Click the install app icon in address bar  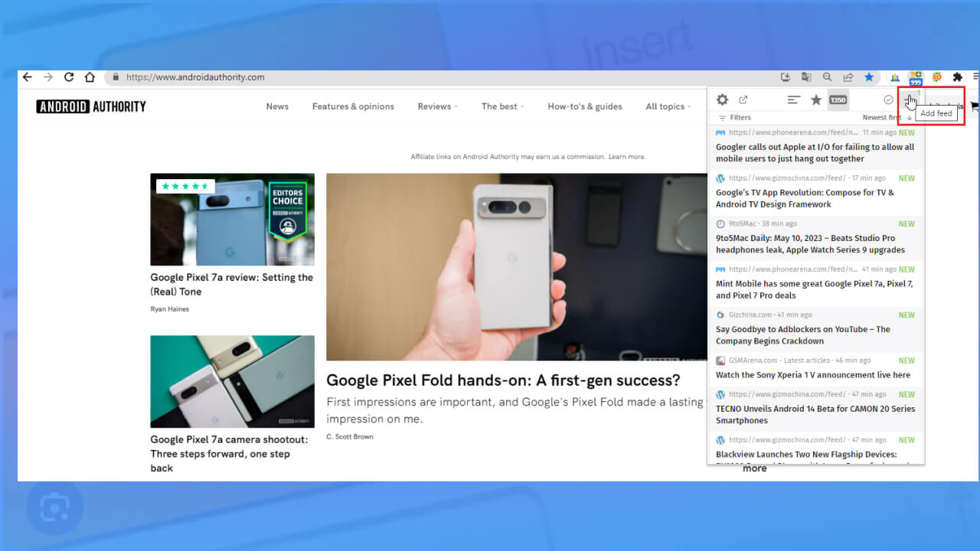(x=786, y=77)
